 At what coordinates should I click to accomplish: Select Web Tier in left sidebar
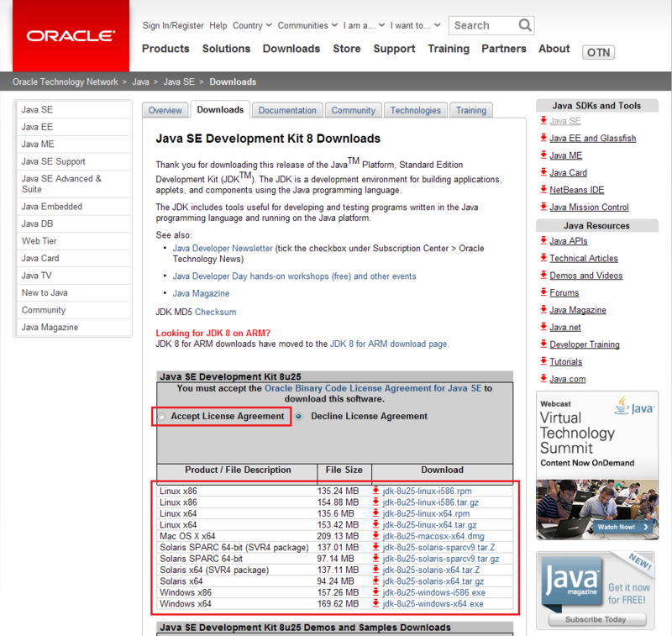73,241
